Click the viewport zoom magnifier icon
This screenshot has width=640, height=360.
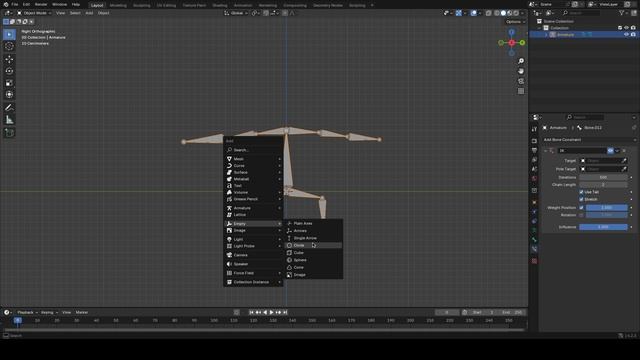pos(521,61)
